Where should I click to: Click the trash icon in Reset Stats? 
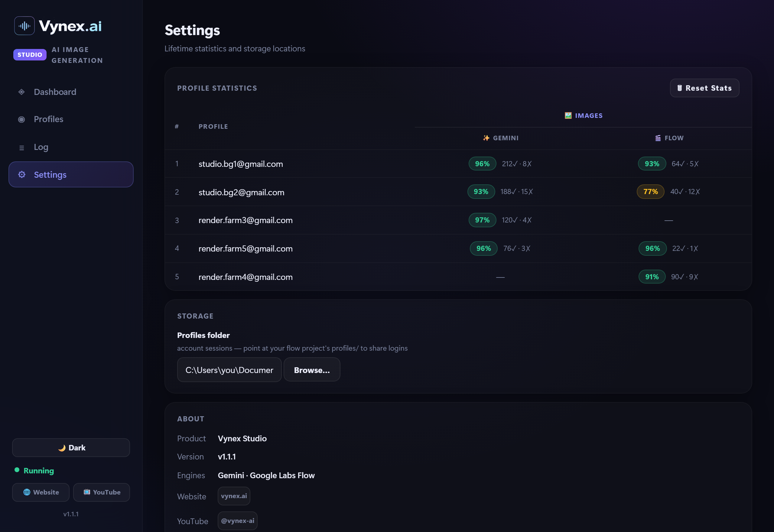point(680,88)
